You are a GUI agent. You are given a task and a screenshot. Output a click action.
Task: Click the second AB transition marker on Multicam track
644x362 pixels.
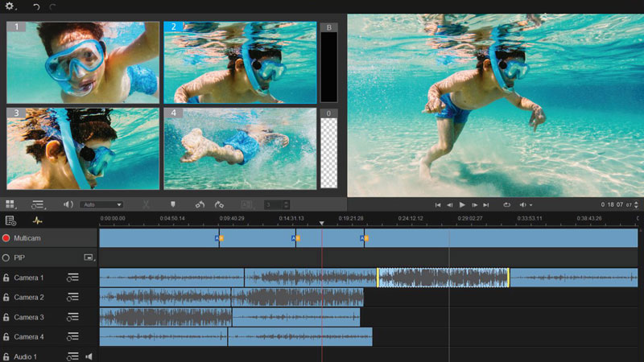tap(295, 238)
